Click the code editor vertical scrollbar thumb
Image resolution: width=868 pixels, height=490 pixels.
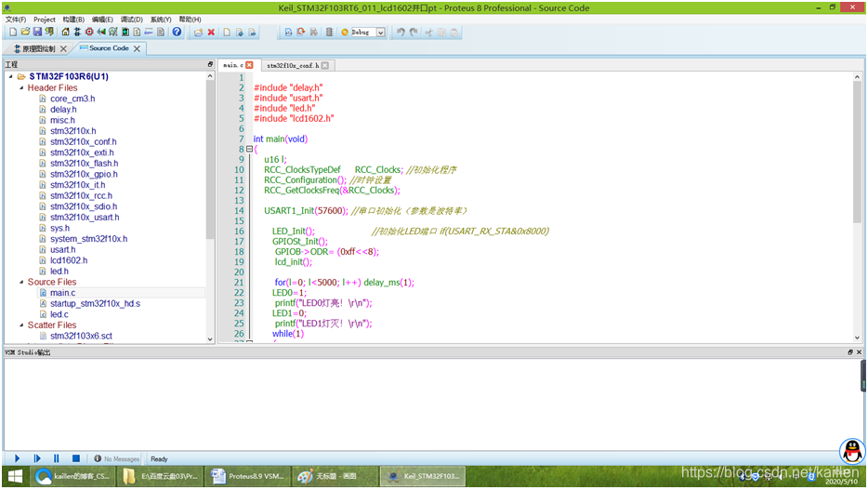pyautogui.click(x=857, y=152)
